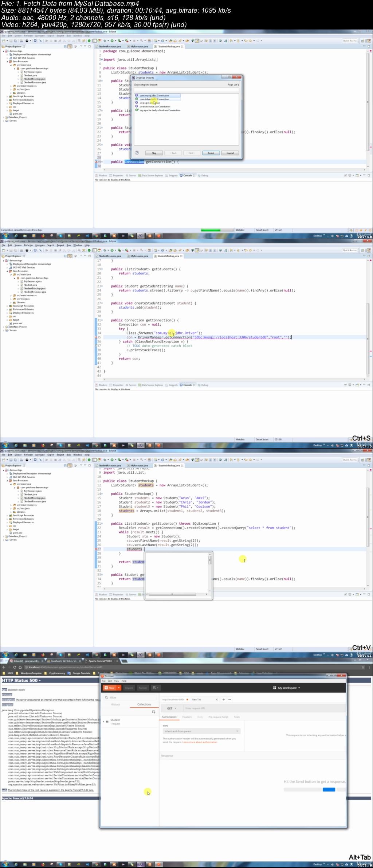Click the Postman Filter search field

[x=129, y=697]
